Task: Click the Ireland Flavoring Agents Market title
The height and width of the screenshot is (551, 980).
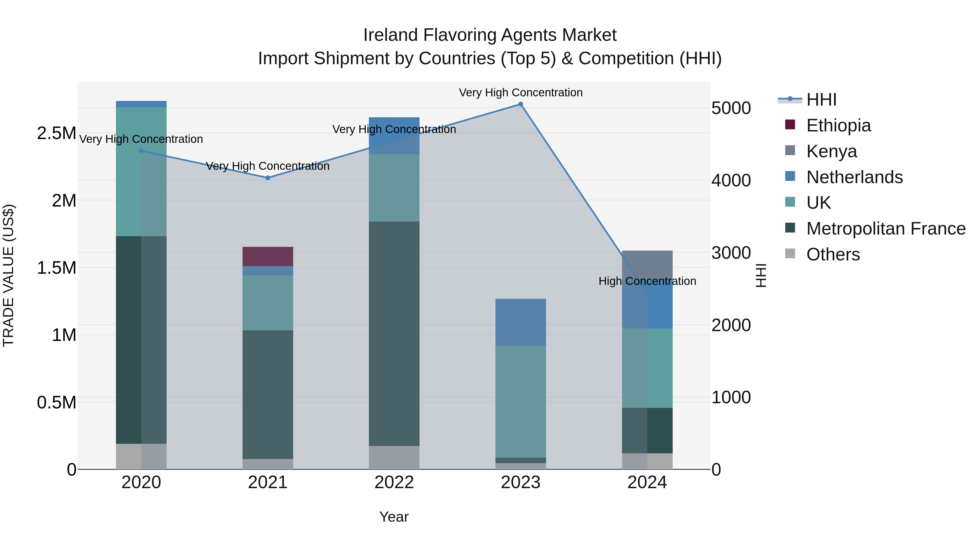Action: tap(490, 35)
